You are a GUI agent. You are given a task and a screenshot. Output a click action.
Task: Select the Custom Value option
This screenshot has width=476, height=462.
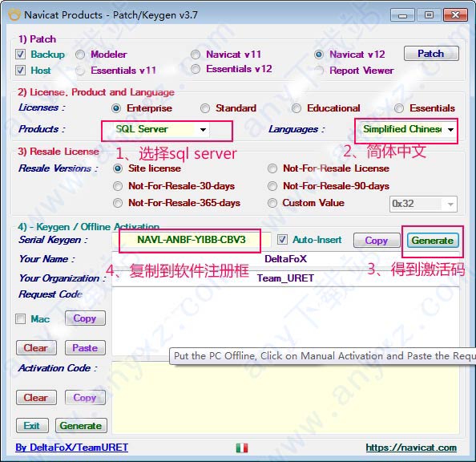tap(272, 203)
